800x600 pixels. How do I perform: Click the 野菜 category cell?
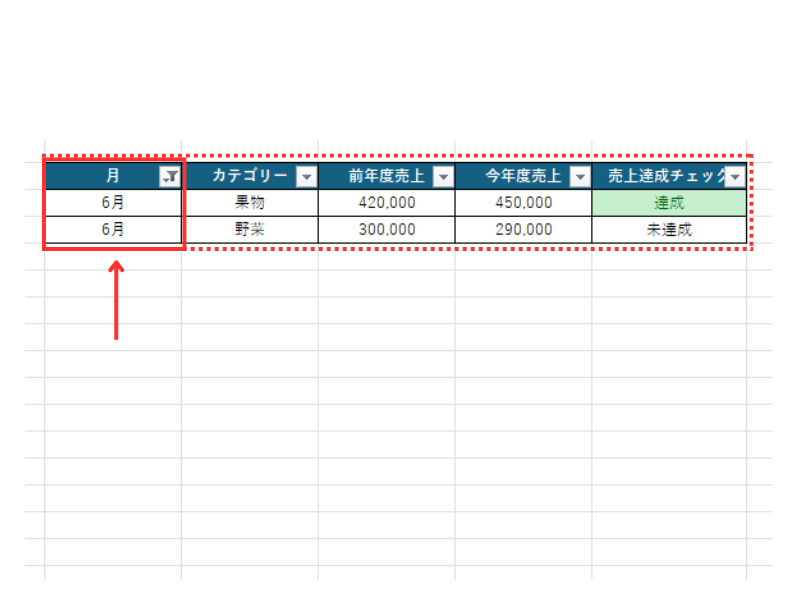[250, 229]
